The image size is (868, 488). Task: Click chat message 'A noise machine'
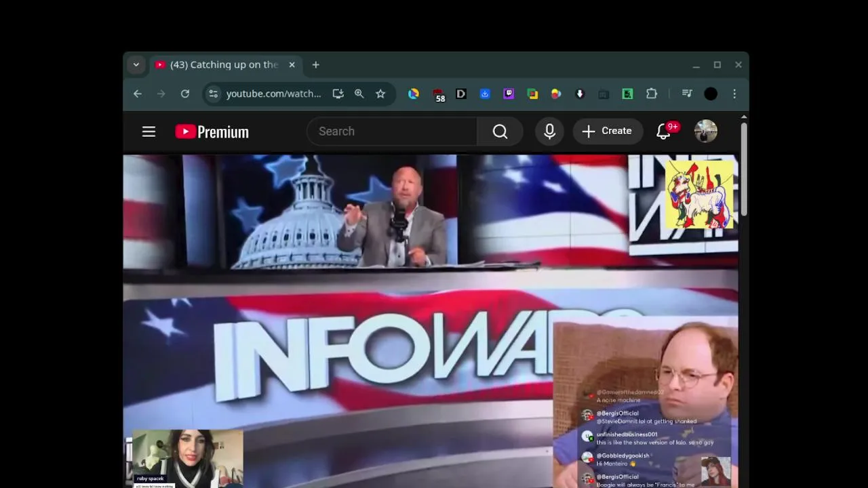(x=618, y=400)
